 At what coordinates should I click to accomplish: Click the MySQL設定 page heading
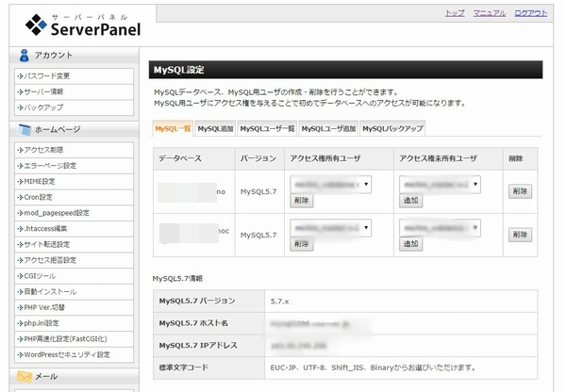[x=179, y=70]
